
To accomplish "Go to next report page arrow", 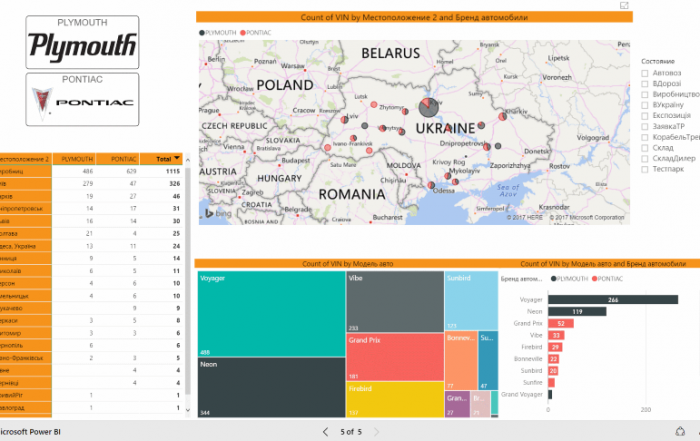I will click(376, 432).
